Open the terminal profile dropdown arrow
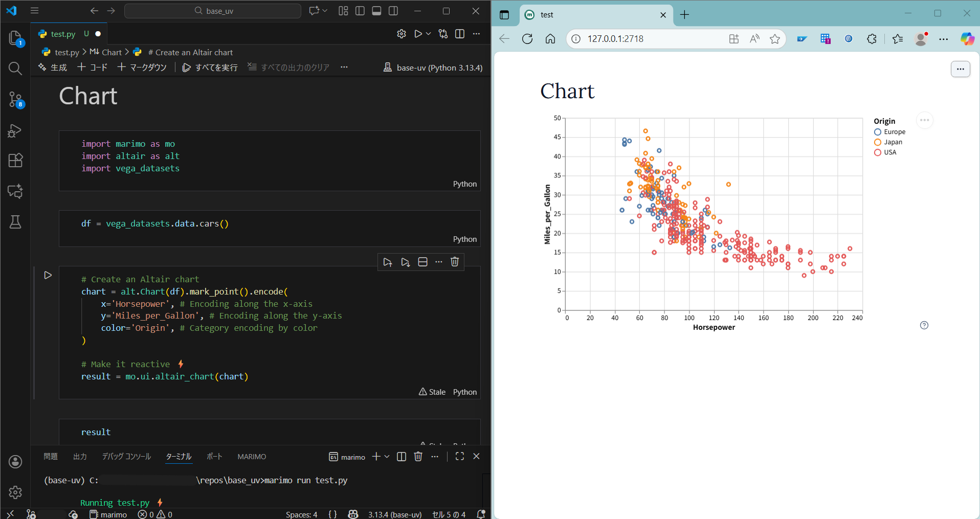Image resolution: width=980 pixels, height=519 pixels. click(x=387, y=457)
